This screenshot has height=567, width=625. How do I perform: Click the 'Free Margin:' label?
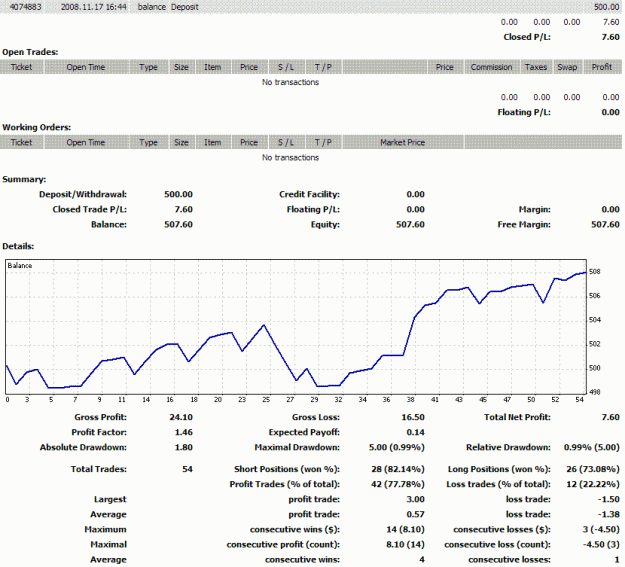tap(524, 225)
